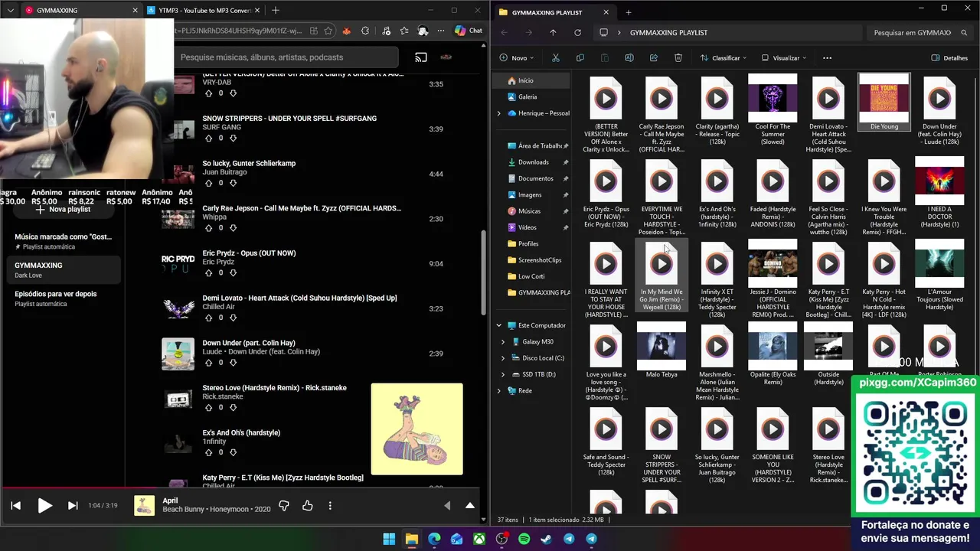The width and height of the screenshot is (980, 551).
Task: Thumbs down Down Under (part. Colin Hay)
Action: pyautogui.click(x=233, y=362)
